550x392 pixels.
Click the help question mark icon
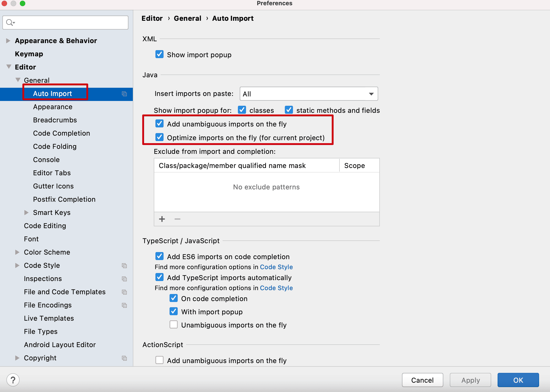13,380
